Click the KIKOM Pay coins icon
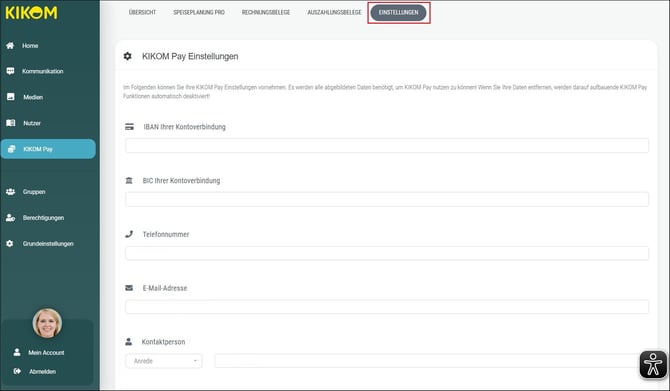The image size is (670, 391). coord(12,149)
